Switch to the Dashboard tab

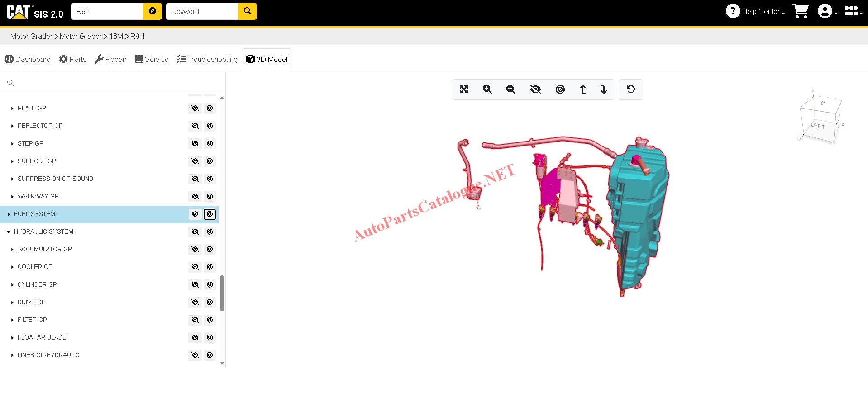[28, 59]
